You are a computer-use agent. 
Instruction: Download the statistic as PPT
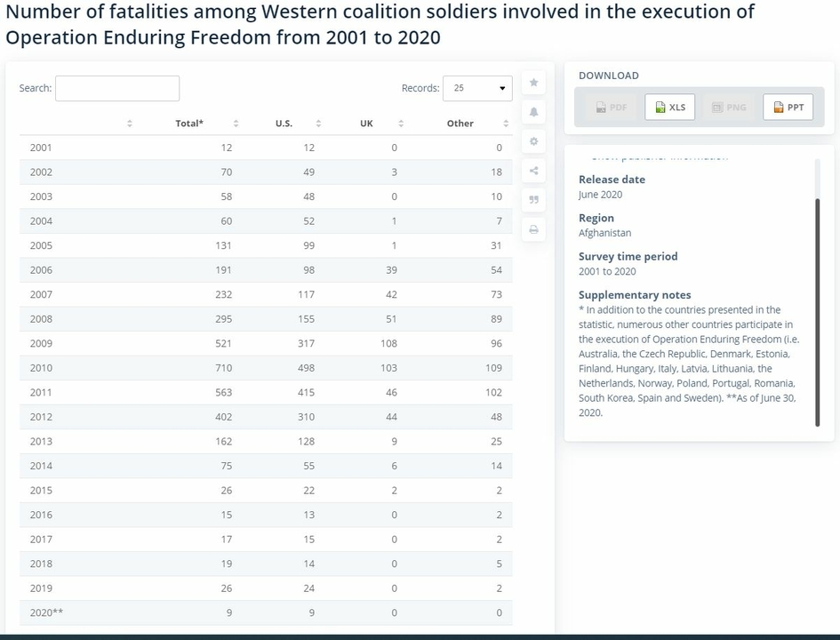[788, 108]
